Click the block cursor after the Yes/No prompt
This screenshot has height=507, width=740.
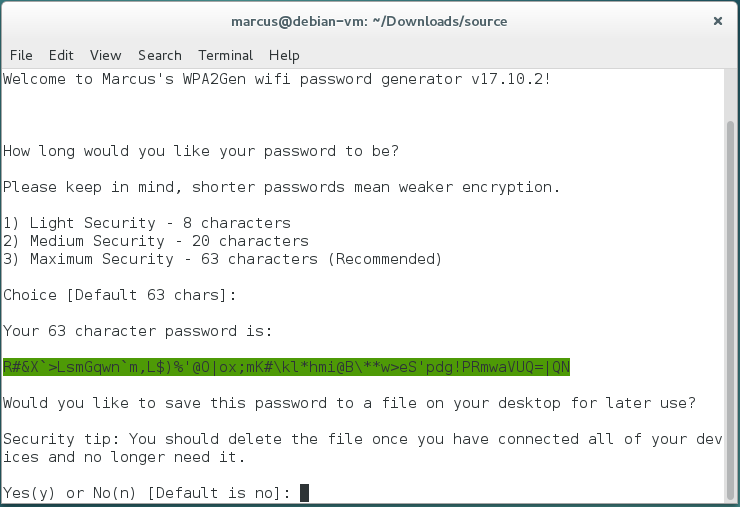304,492
